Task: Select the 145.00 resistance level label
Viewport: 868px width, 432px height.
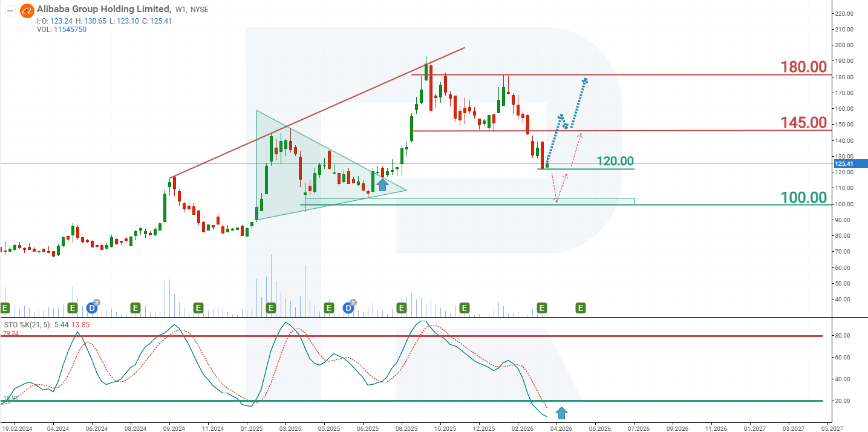Action: (x=803, y=123)
